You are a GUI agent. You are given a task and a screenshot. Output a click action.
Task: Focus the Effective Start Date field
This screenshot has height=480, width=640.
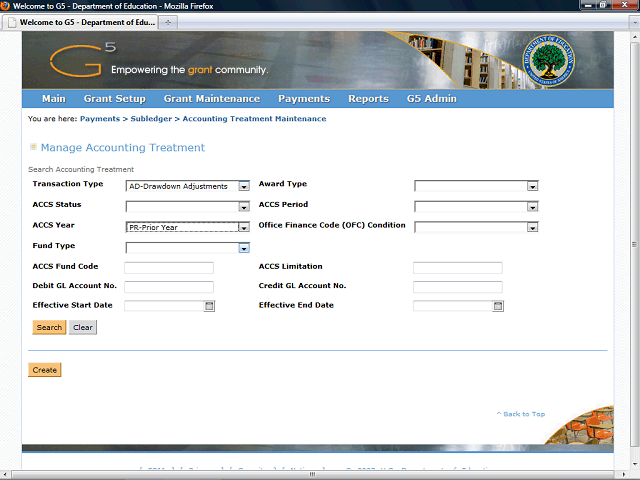[164, 306]
